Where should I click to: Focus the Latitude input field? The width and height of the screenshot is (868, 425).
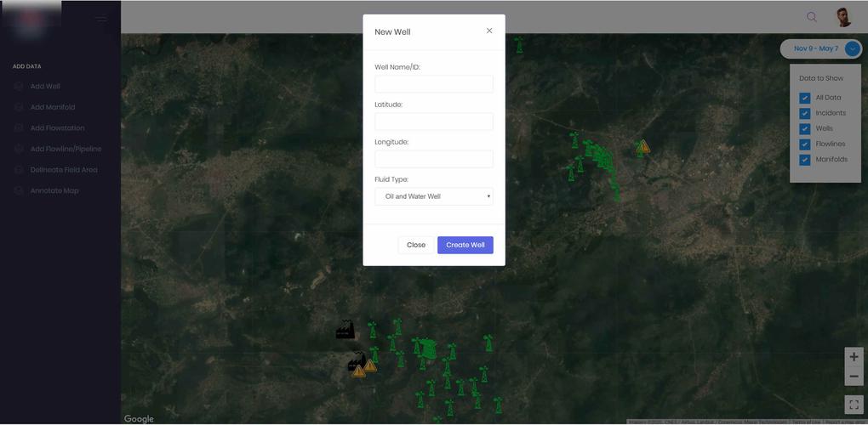(434, 122)
